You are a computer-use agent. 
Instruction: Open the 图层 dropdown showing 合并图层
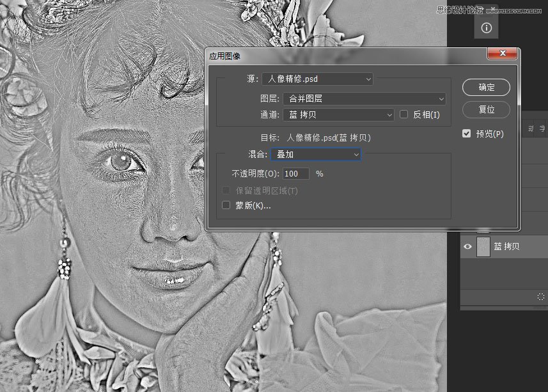click(x=364, y=99)
